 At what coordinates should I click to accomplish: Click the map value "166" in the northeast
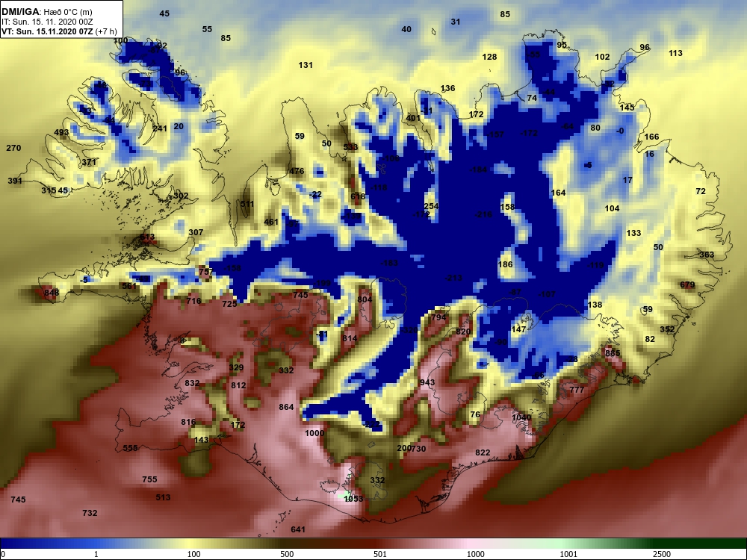click(x=651, y=137)
